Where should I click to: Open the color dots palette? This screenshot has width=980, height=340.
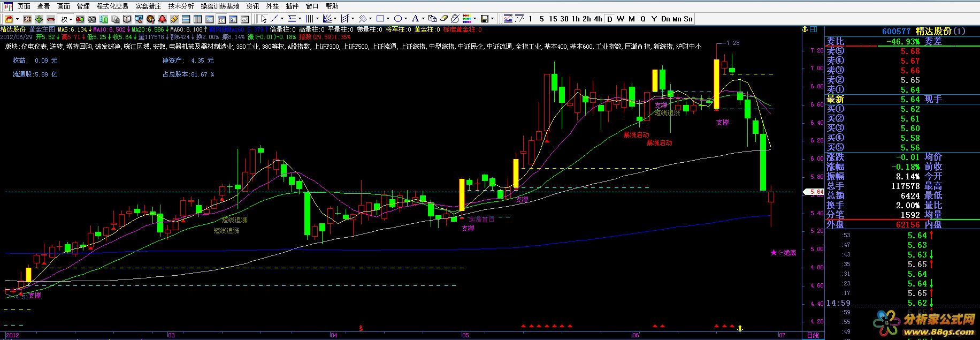(466, 19)
